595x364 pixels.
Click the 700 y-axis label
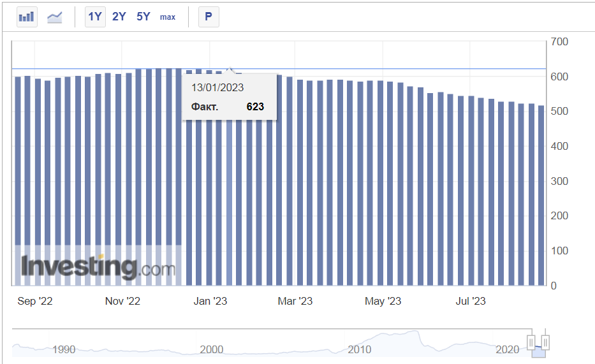pyautogui.click(x=559, y=41)
